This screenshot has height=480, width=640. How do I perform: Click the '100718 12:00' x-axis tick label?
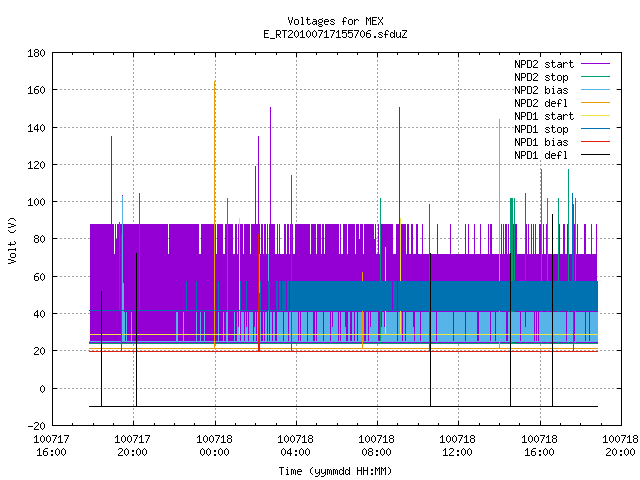pos(457,446)
